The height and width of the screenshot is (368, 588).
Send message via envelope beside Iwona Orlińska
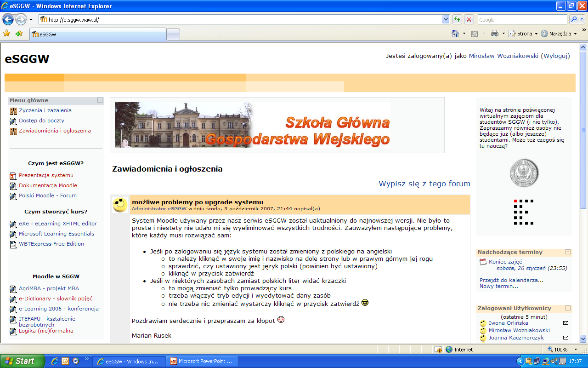coord(566,323)
